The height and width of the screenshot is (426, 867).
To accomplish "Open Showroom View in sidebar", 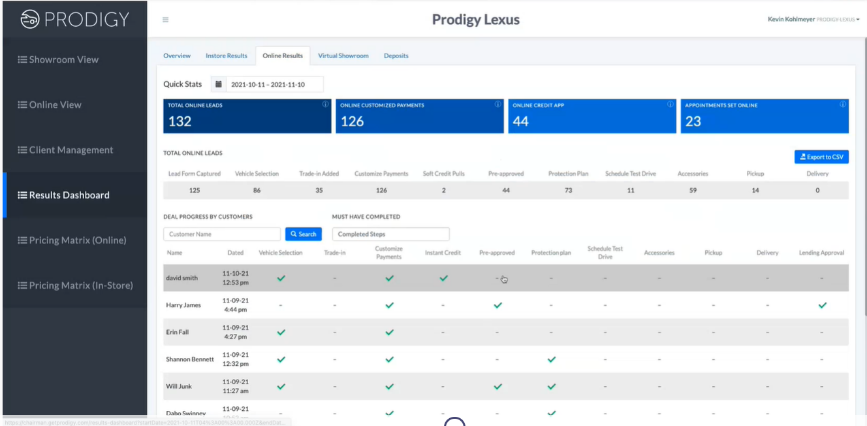I will [75, 60].
